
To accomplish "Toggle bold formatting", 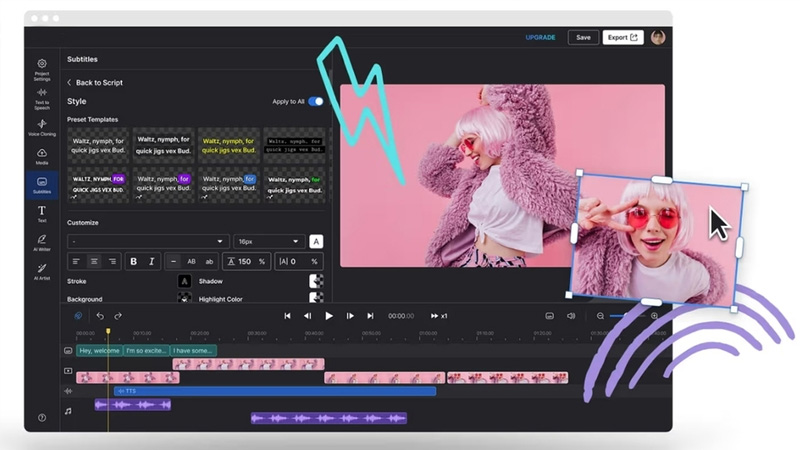I will coord(133,261).
